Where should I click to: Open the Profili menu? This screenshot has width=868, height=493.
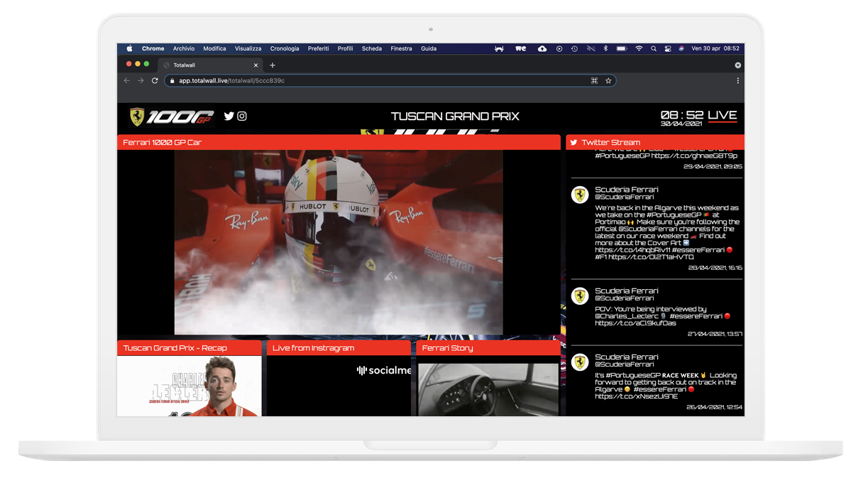[346, 49]
